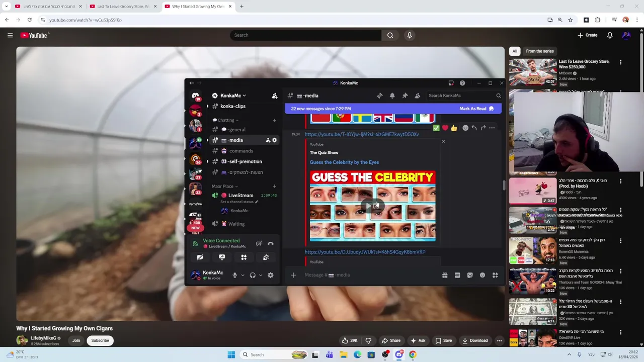644x362 pixels.
Task: Open more message options ellipsis
Action: (492, 128)
